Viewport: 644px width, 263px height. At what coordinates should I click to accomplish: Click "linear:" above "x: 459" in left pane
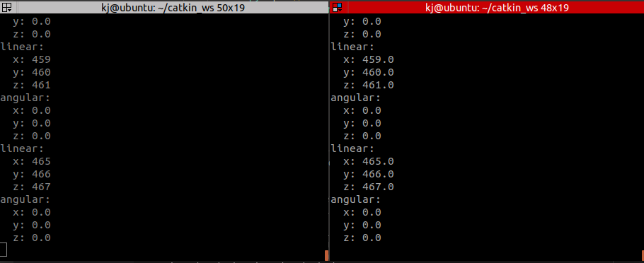(22, 47)
